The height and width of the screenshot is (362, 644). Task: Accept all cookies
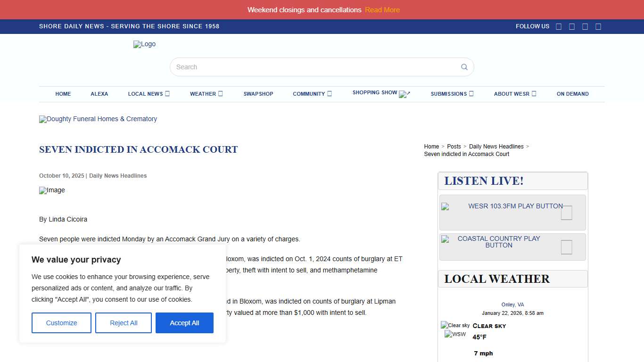pos(184,323)
